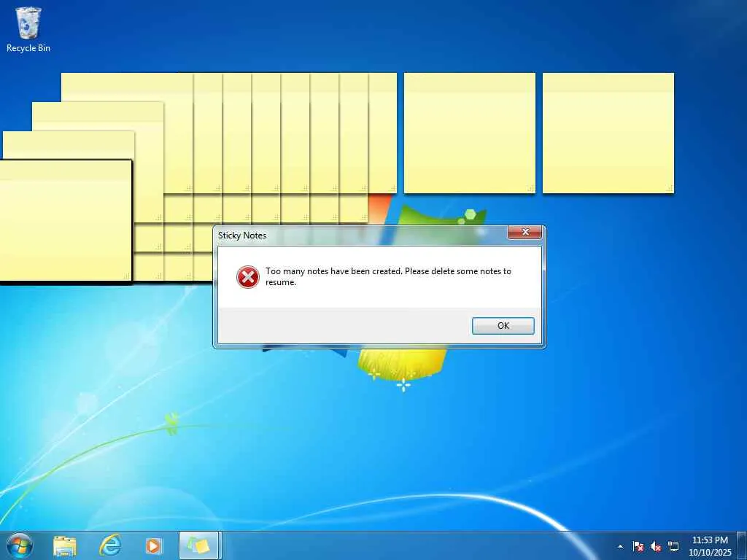Launch Internet Explorer from the taskbar
This screenshot has height=560, width=747.
click(x=110, y=545)
